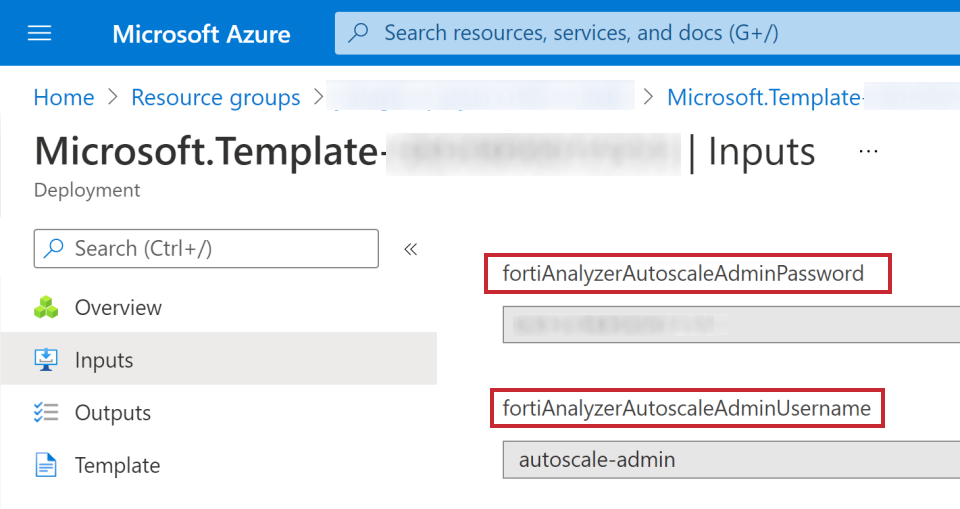Open Resource groups breadcrumb link
The image size is (960, 509).
216,97
